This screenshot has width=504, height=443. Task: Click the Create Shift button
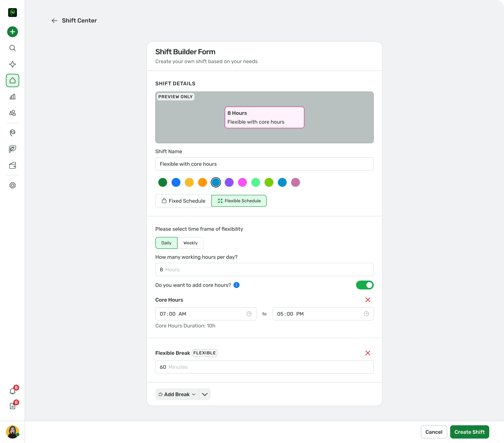(469, 432)
